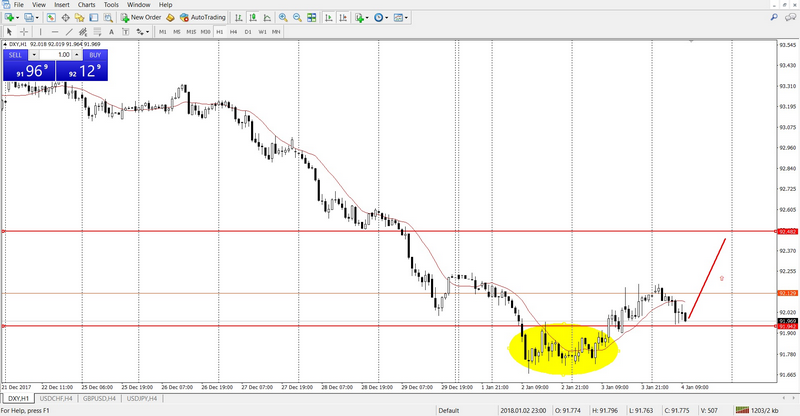Toggle the AutoTrading button
The width and height of the screenshot is (800, 416).
(x=203, y=18)
